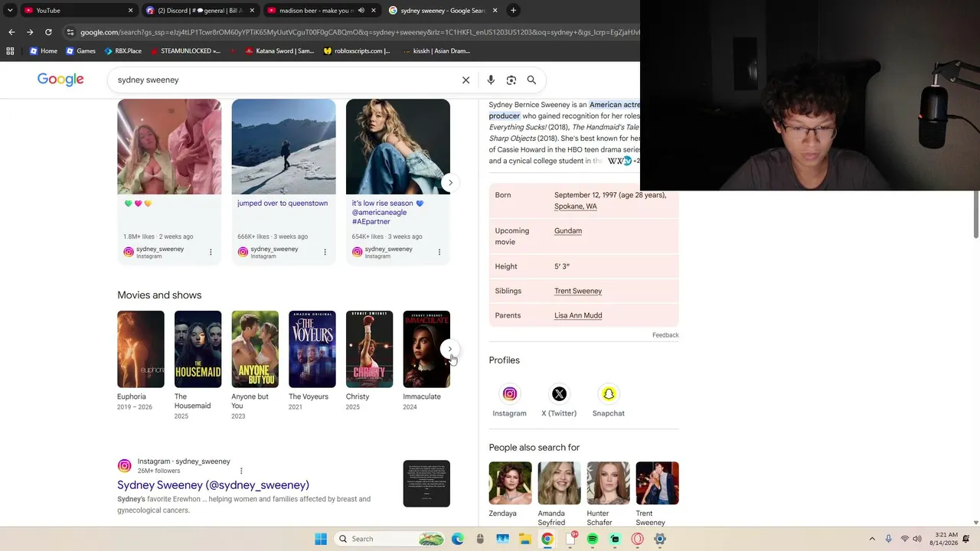Open the options for the Instagram search result
980x551 pixels.
241,471
